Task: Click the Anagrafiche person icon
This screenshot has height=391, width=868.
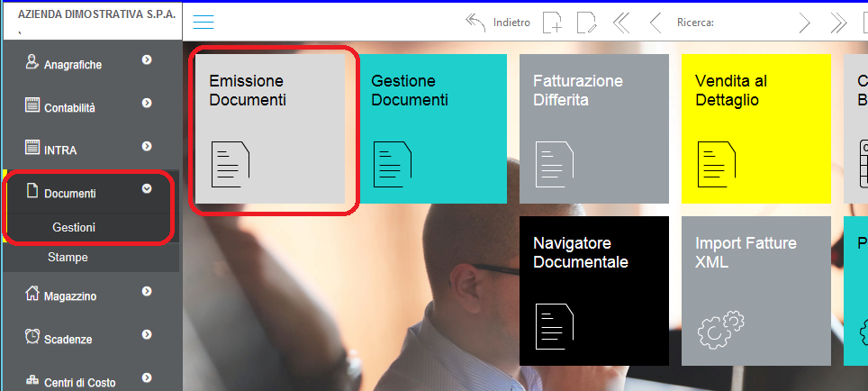Action: pyautogui.click(x=32, y=61)
